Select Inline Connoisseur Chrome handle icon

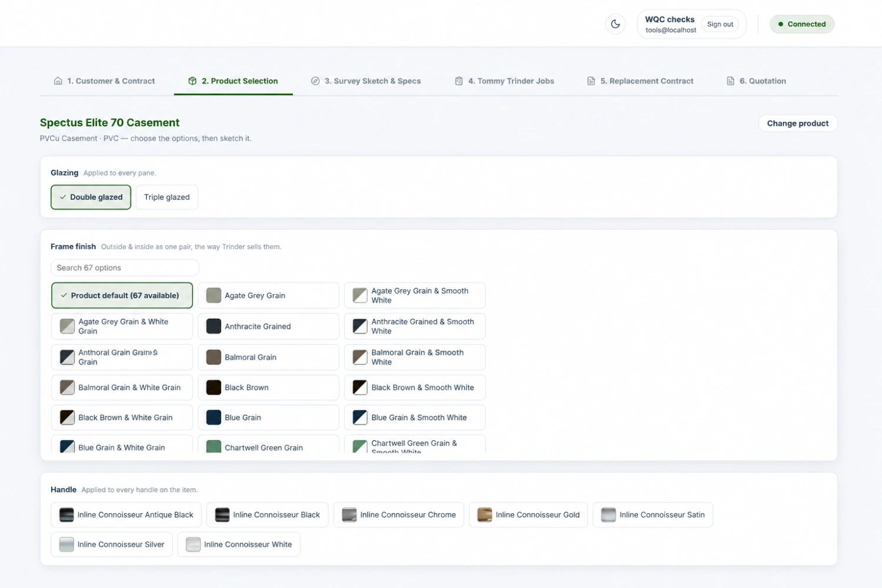[x=349, y=515]
